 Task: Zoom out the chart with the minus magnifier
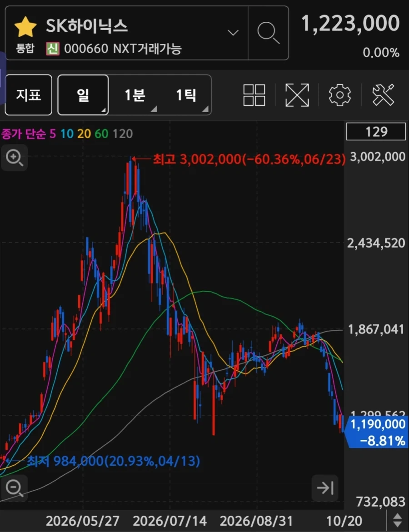point(14,488)
